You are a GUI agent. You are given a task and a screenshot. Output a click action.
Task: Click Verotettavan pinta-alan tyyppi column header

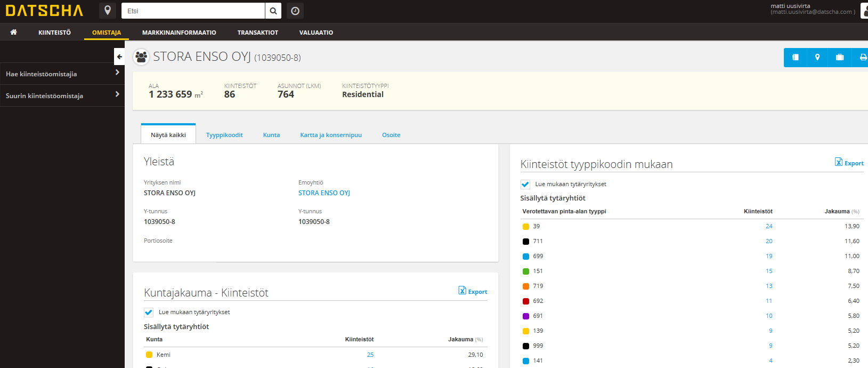coord(564,211)
